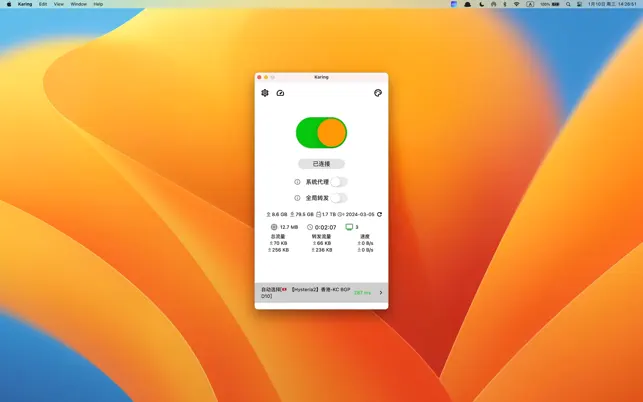Viewport: 643px width, 402px height.
Task: Open the Help menu
Action: click(x=98, y=4)
